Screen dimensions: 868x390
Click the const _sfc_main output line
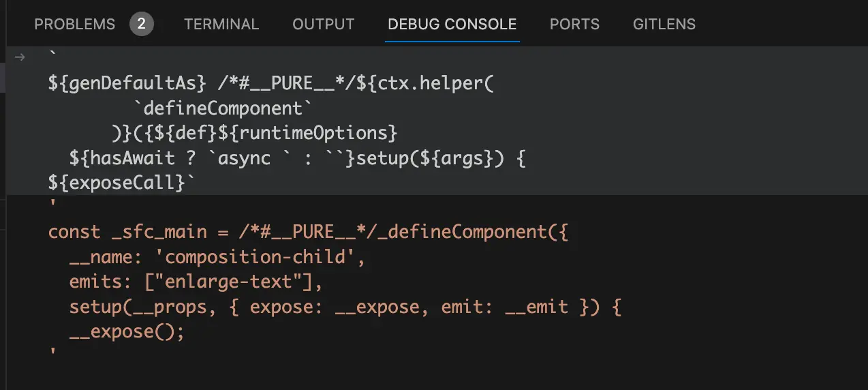pos(308,232)
